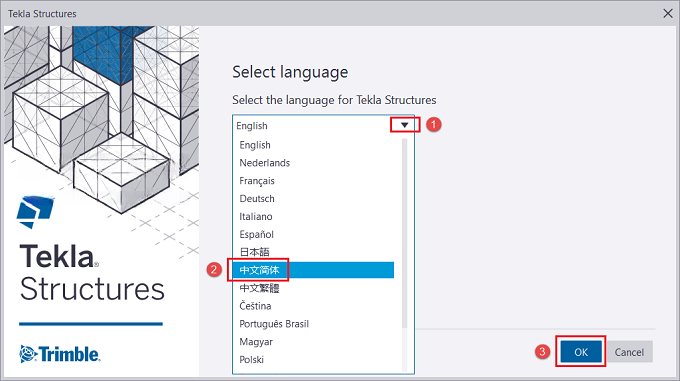
Task: Click the Cancel button
Action: 629,352
